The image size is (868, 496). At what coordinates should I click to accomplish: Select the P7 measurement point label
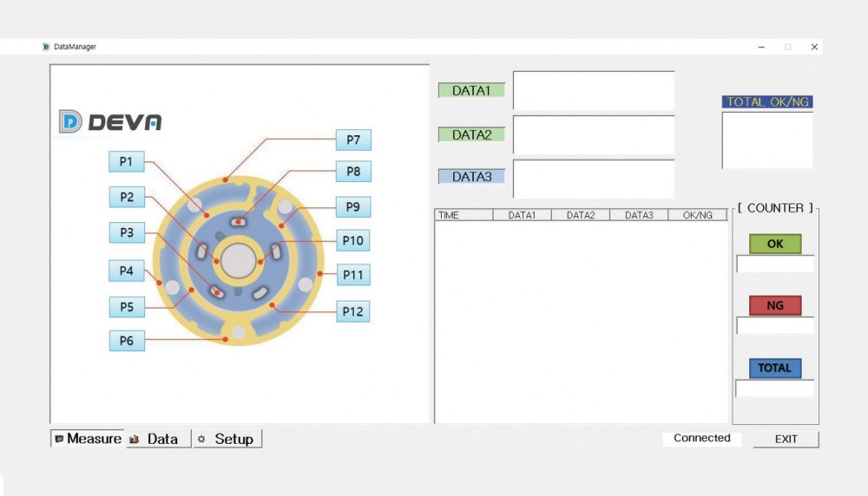pos(353,140)
